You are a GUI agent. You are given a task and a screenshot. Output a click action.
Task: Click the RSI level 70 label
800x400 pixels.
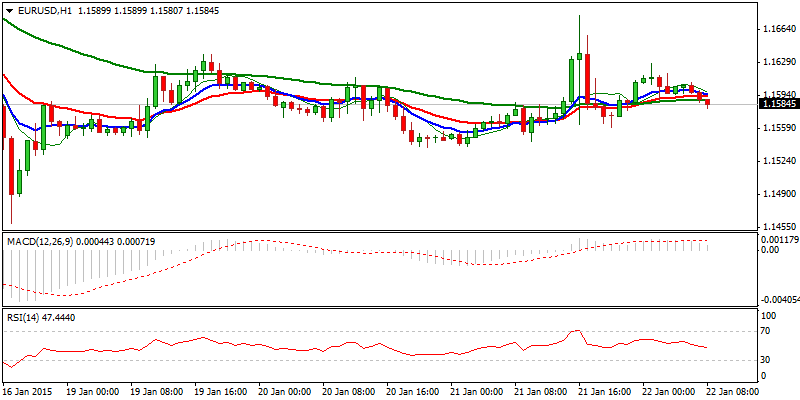(x=766, y=332)
